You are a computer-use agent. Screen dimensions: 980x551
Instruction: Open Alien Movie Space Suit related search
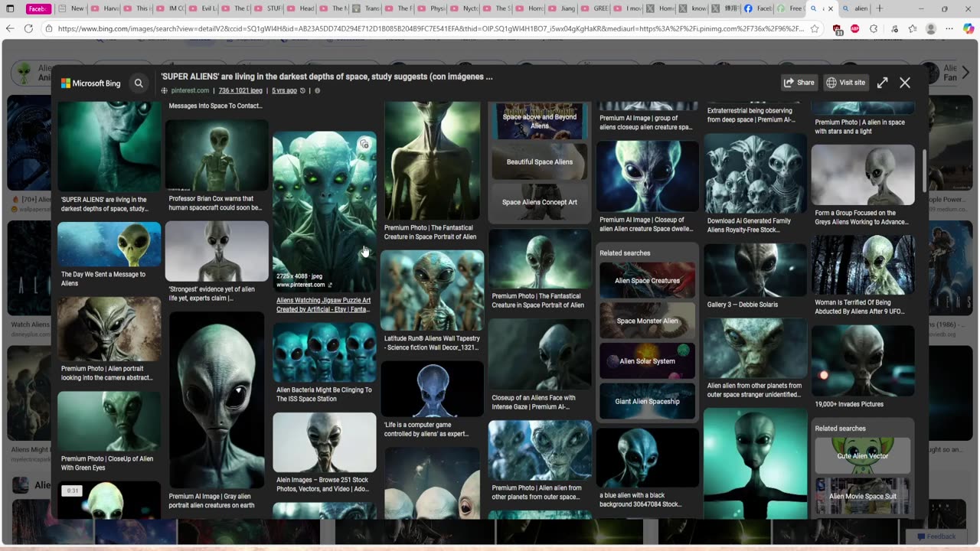[863, 496]
